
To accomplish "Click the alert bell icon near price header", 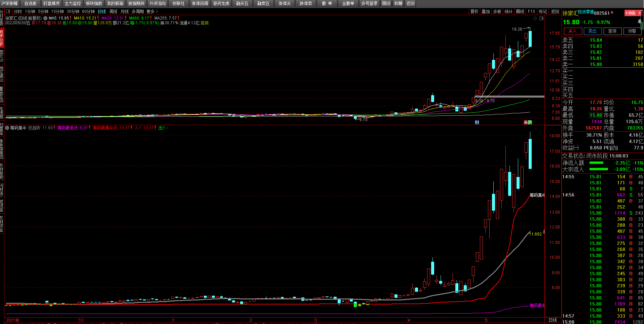I will coord(640,22).
